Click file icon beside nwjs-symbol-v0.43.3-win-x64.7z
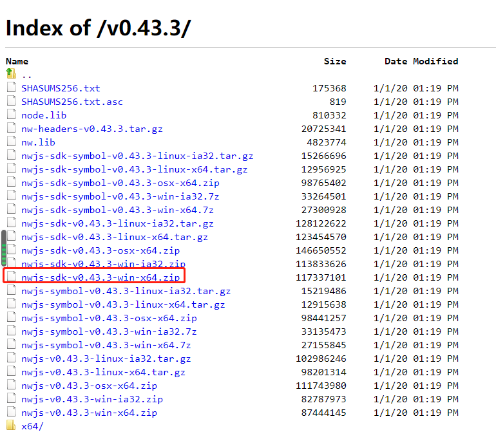This screenshot has width=496, height=448. tap(12, 344)
